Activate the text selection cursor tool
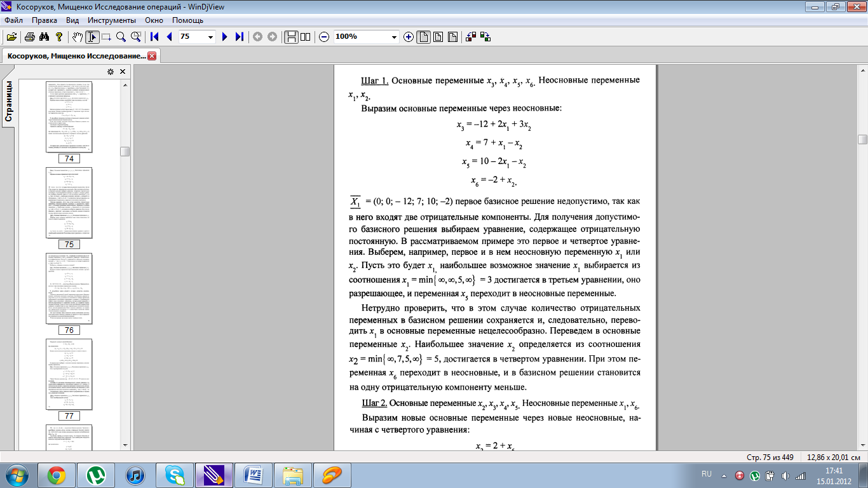 pos(92,37)
